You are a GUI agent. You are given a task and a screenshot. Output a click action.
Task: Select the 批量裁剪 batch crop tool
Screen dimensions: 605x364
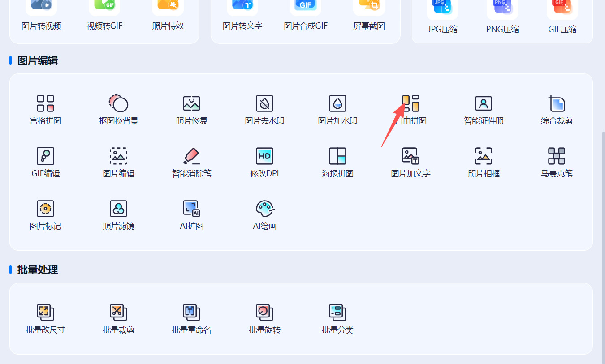(x=119, y=319)
